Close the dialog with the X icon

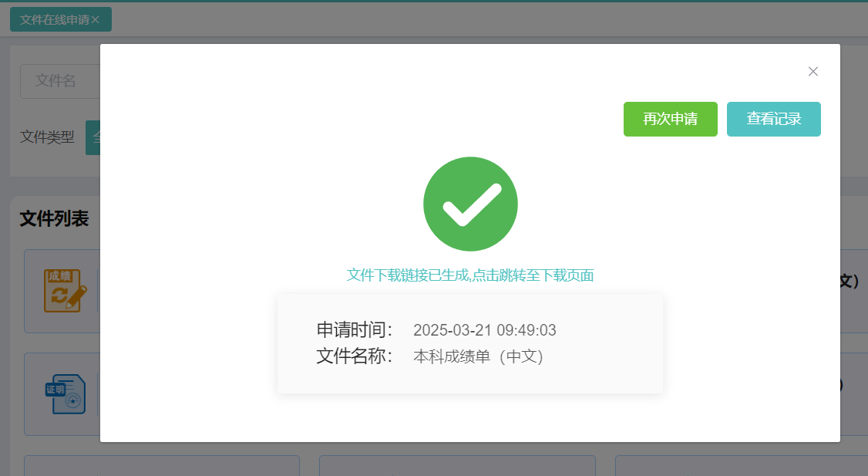coord(812,72)
